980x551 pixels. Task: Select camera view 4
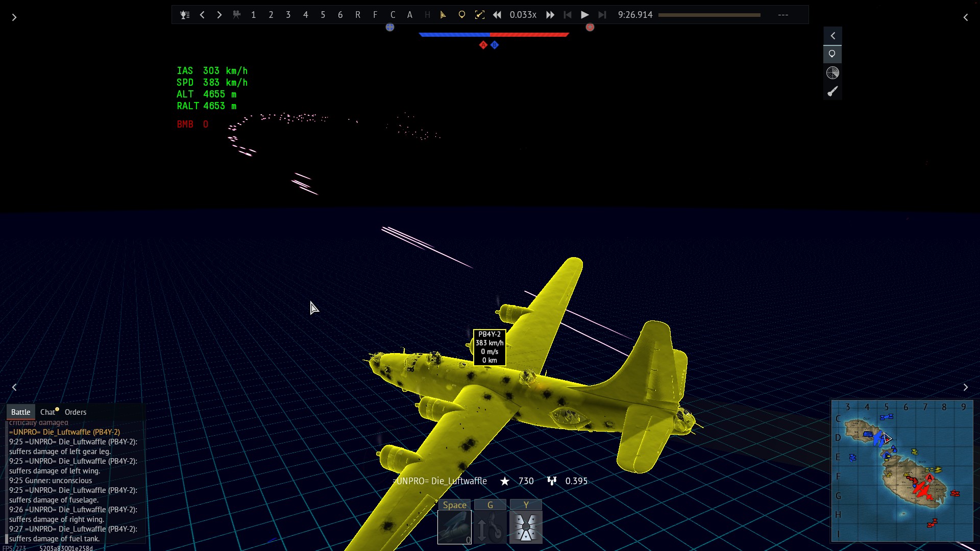click(306, 15)
